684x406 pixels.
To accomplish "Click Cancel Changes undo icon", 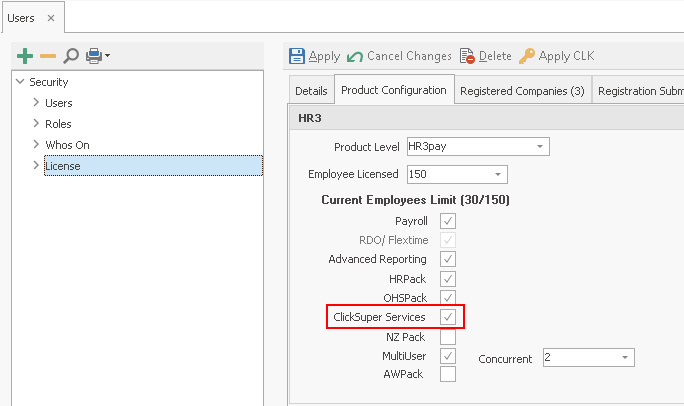I will (355, 56).
